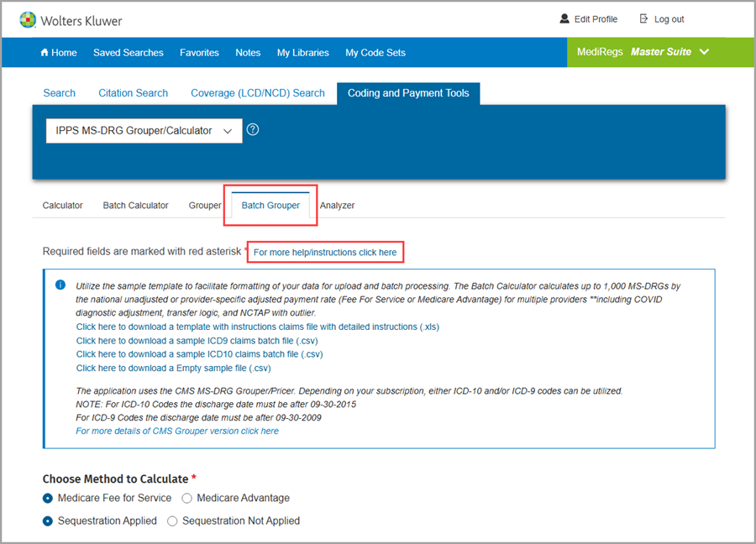The width and height of the screenshot is (756, 544).
Task: Select Medicare Advantage option
Action: click(186, 498)
